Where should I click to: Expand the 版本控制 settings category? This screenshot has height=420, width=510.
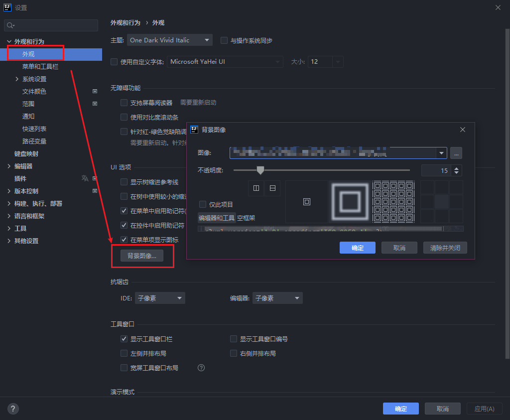(9, 191)
